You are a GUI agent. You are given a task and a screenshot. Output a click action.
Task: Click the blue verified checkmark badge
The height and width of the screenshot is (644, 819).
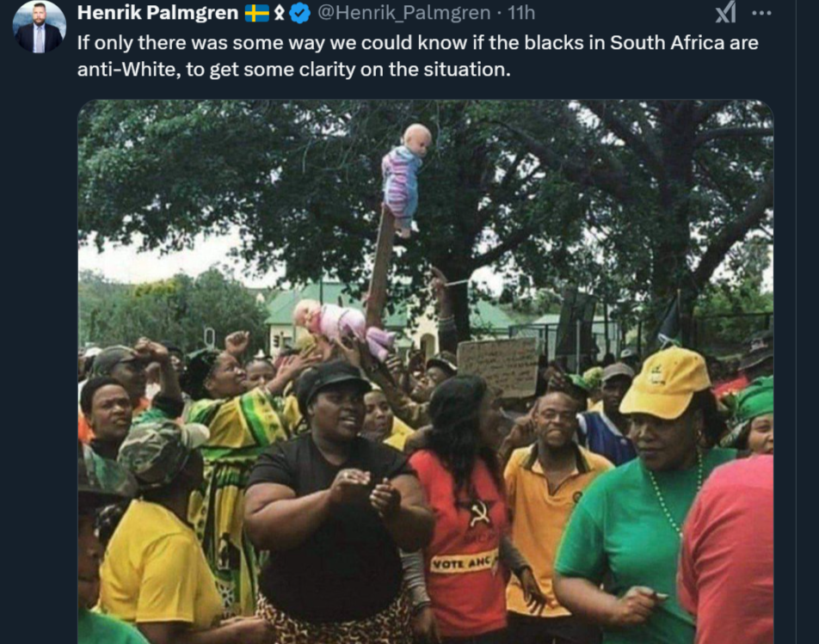(299, 13)
